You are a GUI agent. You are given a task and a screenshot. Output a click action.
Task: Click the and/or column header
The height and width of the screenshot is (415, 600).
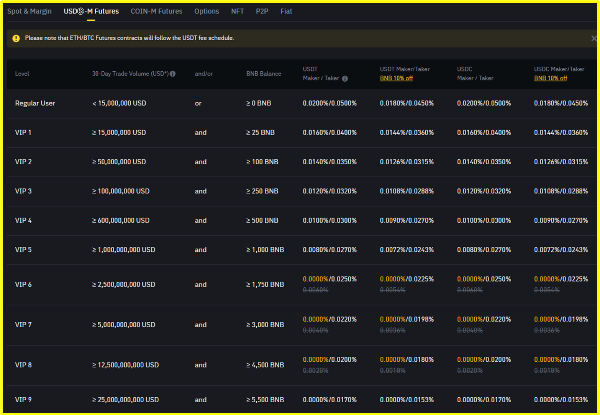204,74
